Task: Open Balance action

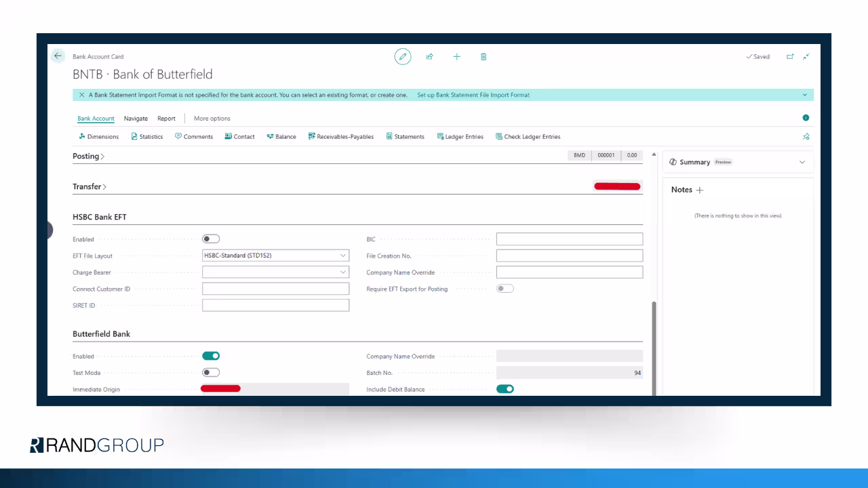Action: click(x=281, y=136)
